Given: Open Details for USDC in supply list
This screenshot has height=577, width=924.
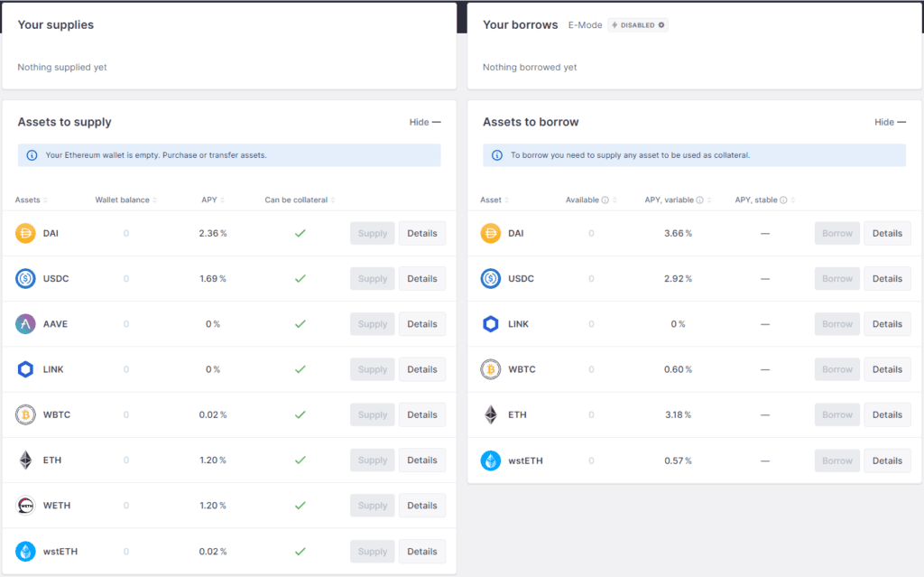Looking at the screenshot, I should pos(421,279).
